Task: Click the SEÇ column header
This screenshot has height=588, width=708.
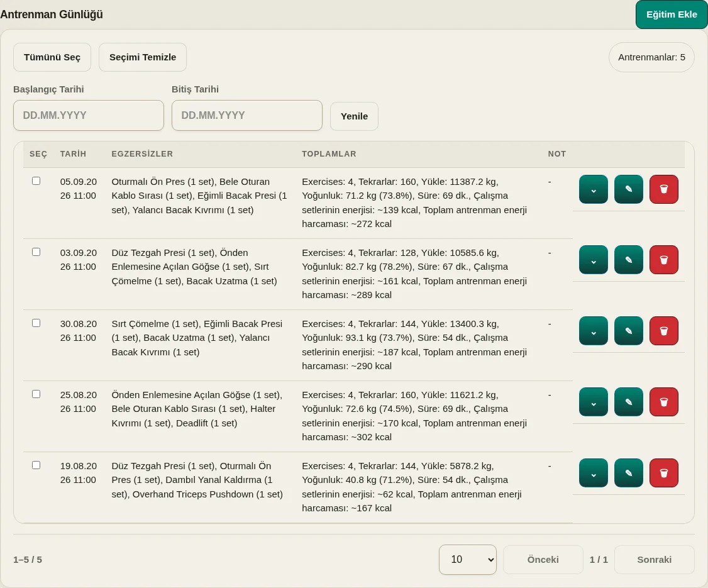Action: (x=38, y=154)
